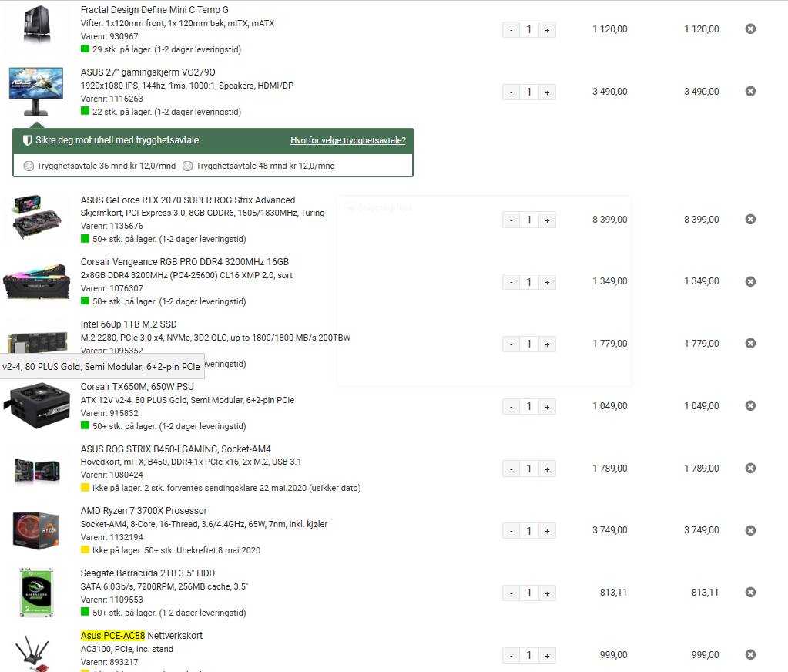Image resolution: width=788 pixels, height=672 pixels.
Task: Open Corsair TX650M, 650W PSU link
Action: tap(137, 387)
